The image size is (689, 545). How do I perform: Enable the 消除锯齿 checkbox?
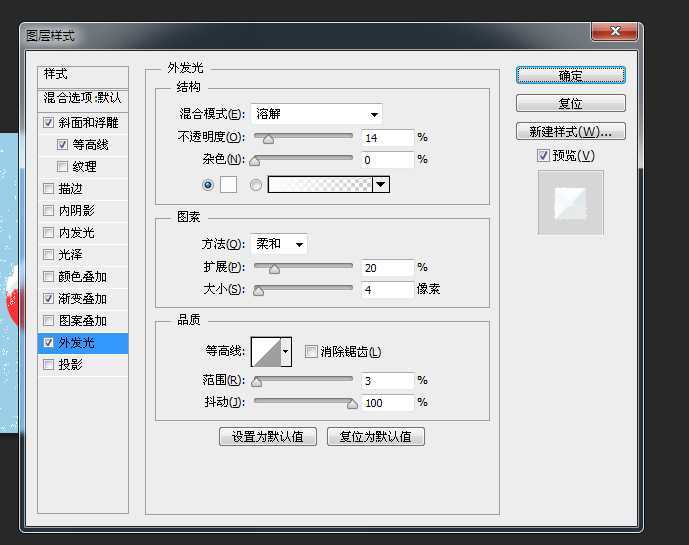(311, 352)
